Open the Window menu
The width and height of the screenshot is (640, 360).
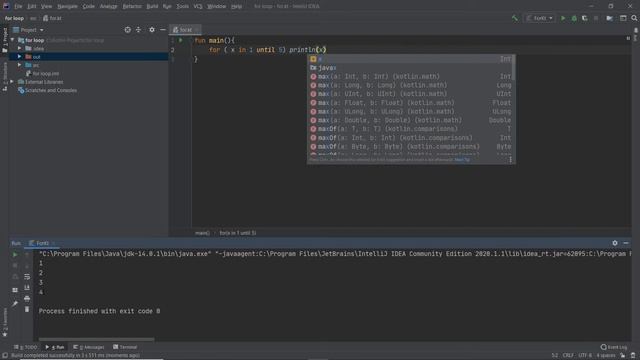217,7
